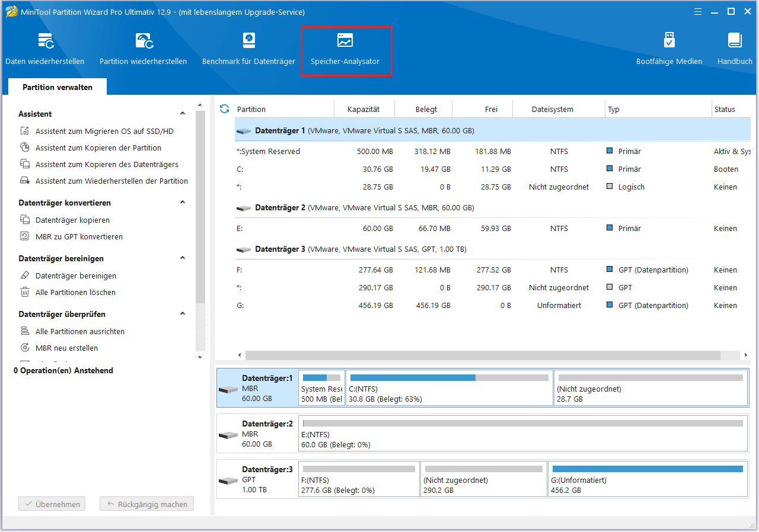Start Assistent zum Wiederherstellen der Partition

click(111, 181)
